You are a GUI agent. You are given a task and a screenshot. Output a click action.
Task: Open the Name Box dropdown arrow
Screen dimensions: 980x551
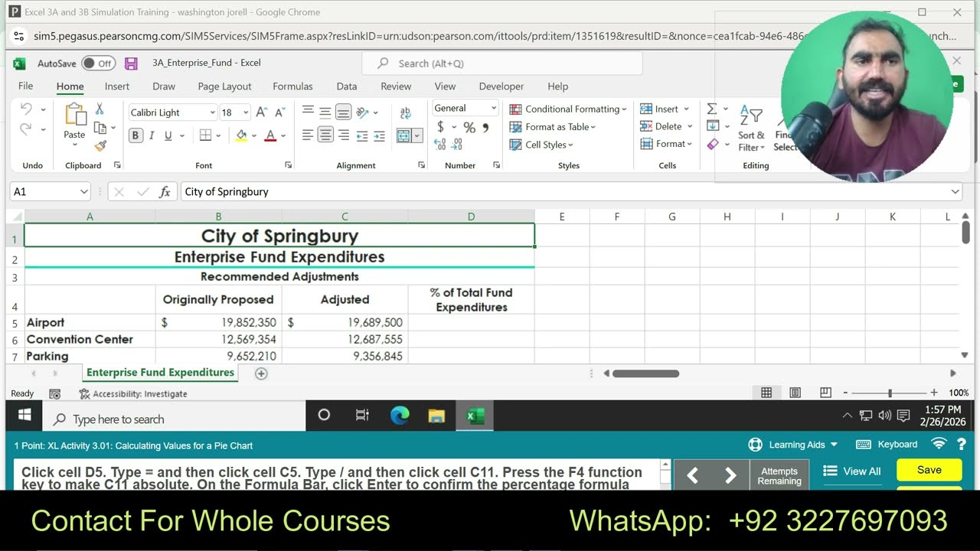click(x=84, y=192)
